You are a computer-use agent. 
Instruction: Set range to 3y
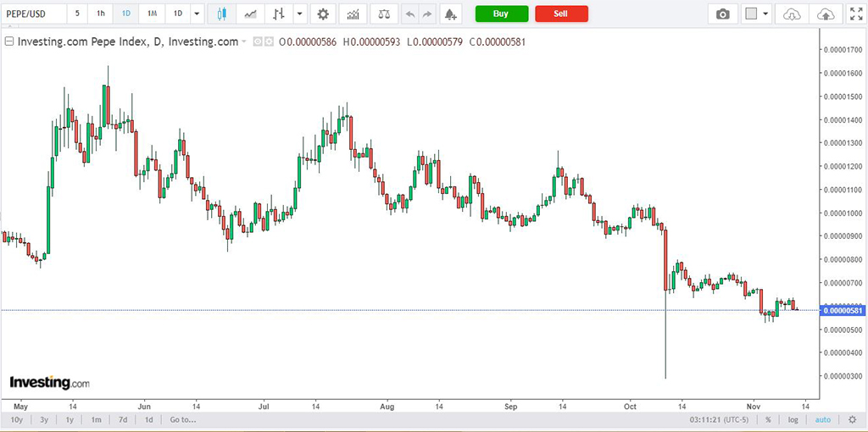pyautogui.click(x=44, y=419)
